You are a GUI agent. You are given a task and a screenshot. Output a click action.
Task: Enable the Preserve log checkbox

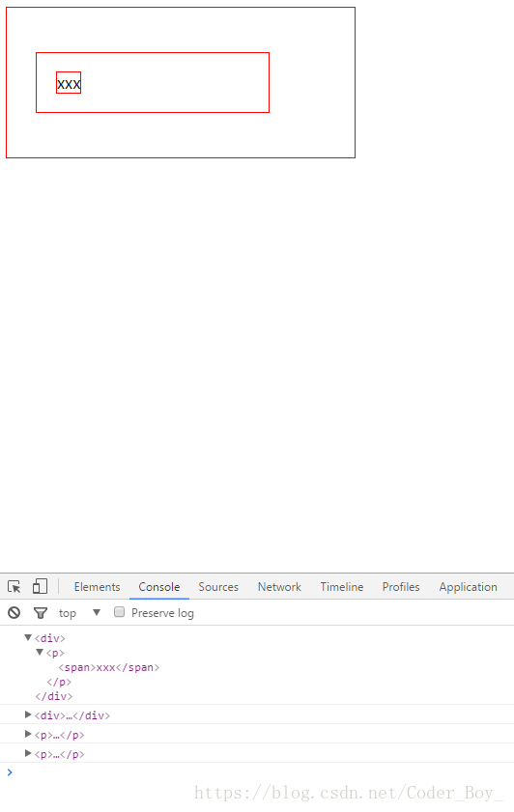[x=119, y=612]
